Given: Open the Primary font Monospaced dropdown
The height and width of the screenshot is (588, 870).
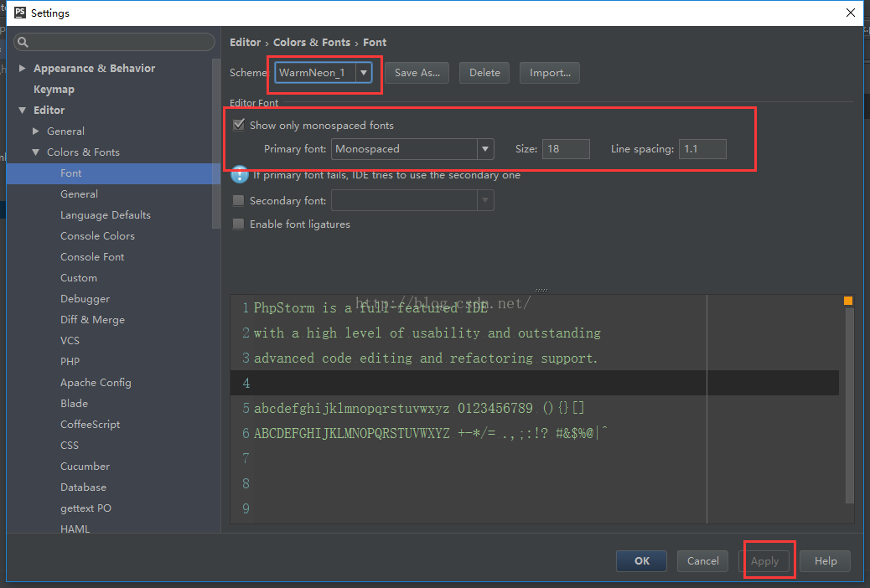Looking at the screenshot, I should 485,148.
